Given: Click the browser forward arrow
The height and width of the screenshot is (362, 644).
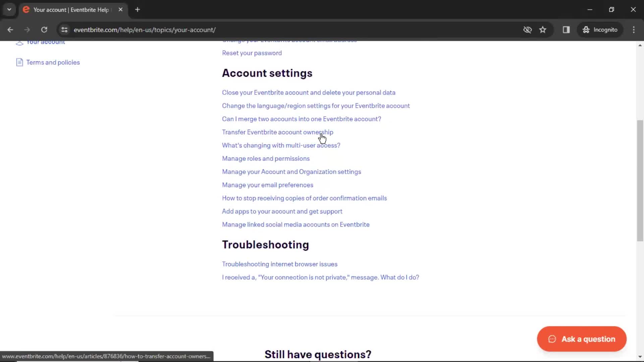Looking at the screenshot, I should 27,30.
